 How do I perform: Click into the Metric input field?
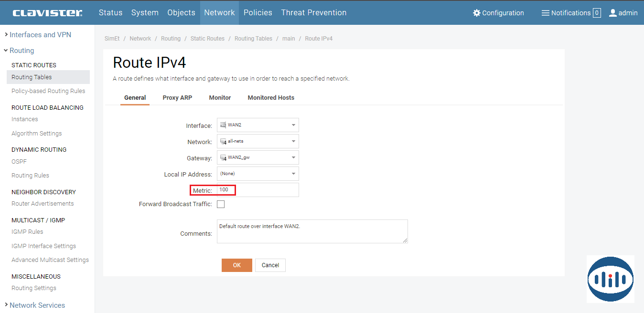tap(258, 190)
